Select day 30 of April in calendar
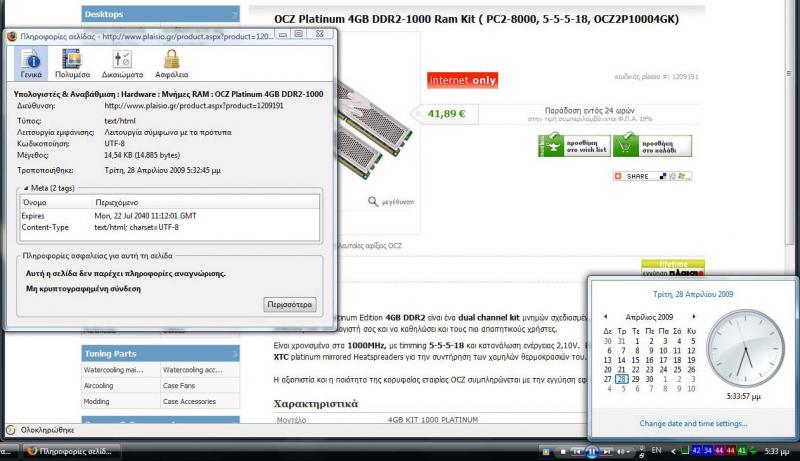This screenshot has width=800, height=461. point(649,379)
